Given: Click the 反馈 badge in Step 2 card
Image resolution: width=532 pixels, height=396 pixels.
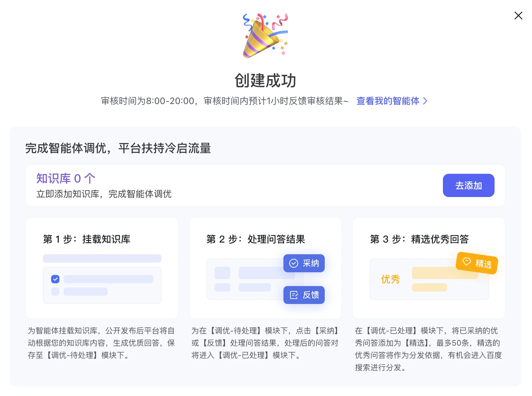Looking at the screenshot, I should coord(303,295).
